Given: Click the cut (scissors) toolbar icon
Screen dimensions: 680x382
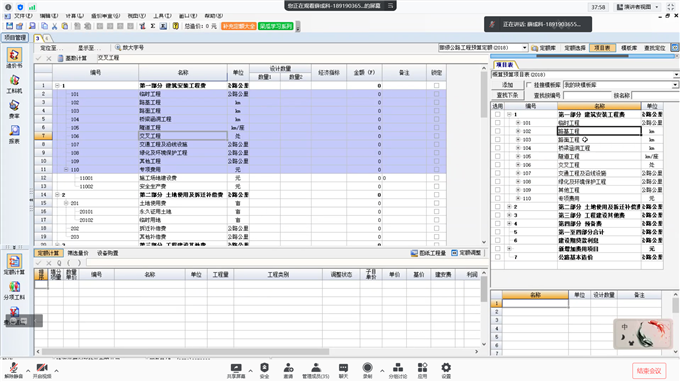Looking at the screenshot, I should click(55, 26).
